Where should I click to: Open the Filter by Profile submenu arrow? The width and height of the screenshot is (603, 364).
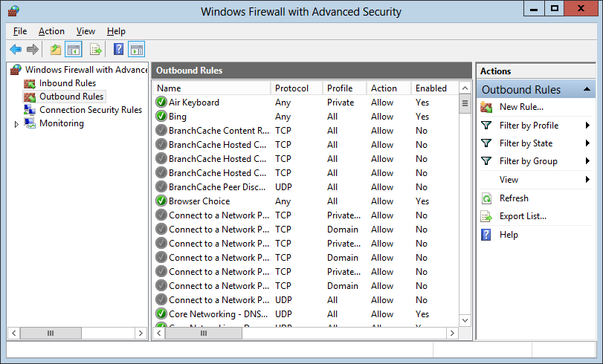point(587,126)
